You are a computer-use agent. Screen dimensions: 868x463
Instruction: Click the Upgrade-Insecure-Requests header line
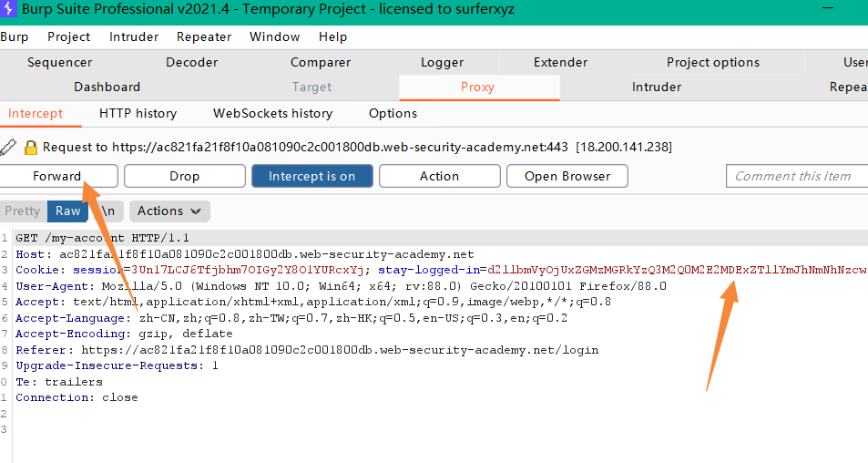pos(117,365)
